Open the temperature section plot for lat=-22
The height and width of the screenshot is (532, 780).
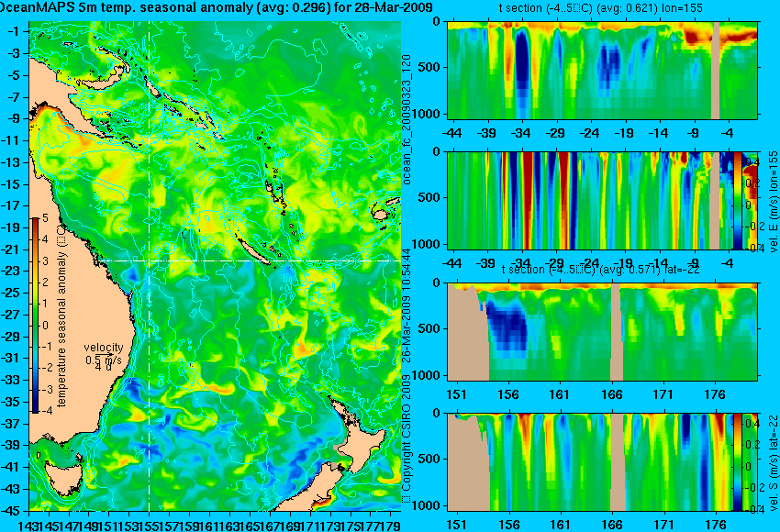pyautogui.click(x=603, y=332)
